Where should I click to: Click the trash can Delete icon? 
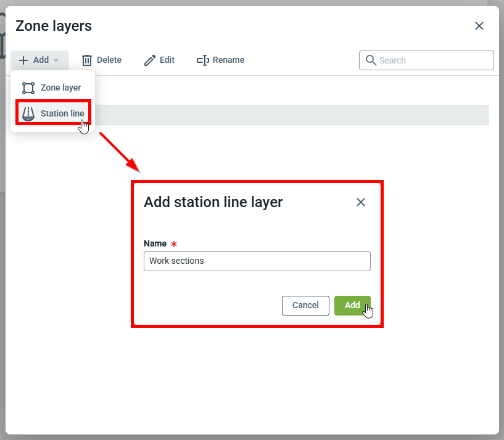point(87,60)
